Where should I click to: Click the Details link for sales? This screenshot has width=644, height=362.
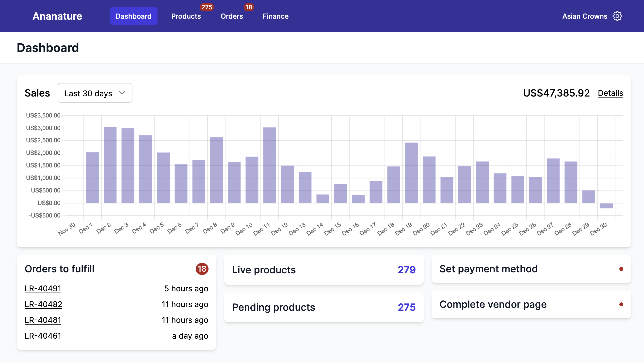point(610,93)
